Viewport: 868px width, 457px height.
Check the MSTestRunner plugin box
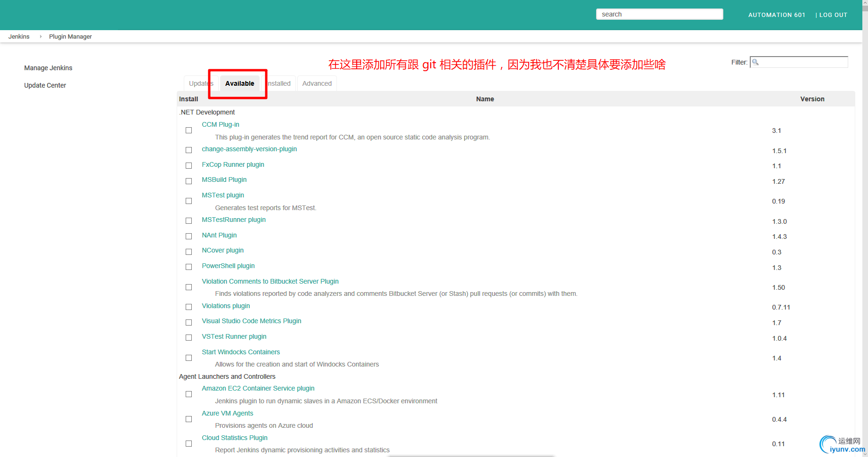[188, 221]
